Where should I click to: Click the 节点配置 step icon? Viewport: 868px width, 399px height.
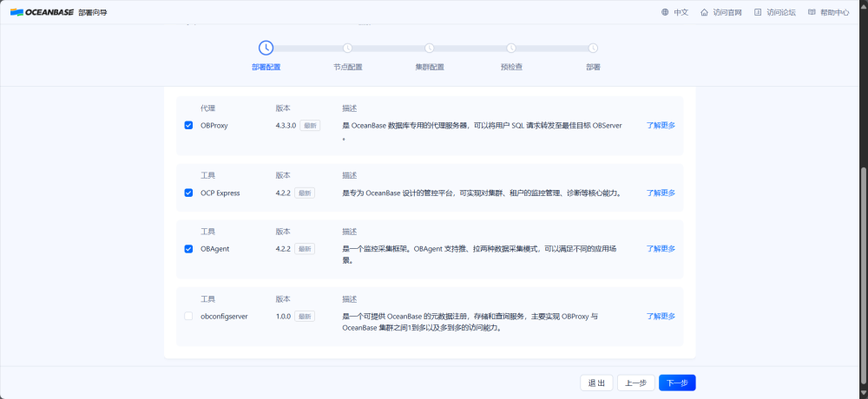tap(348, 49)
